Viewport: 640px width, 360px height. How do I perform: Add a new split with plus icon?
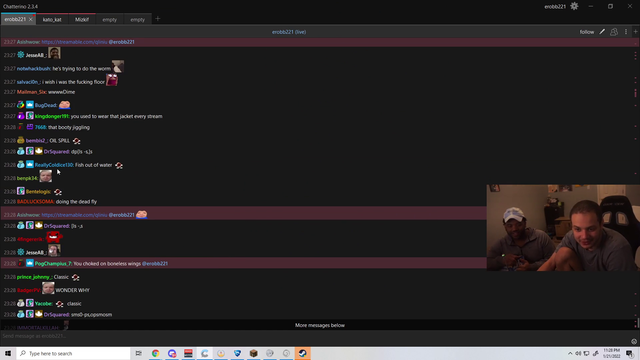[x=636, y=32]
